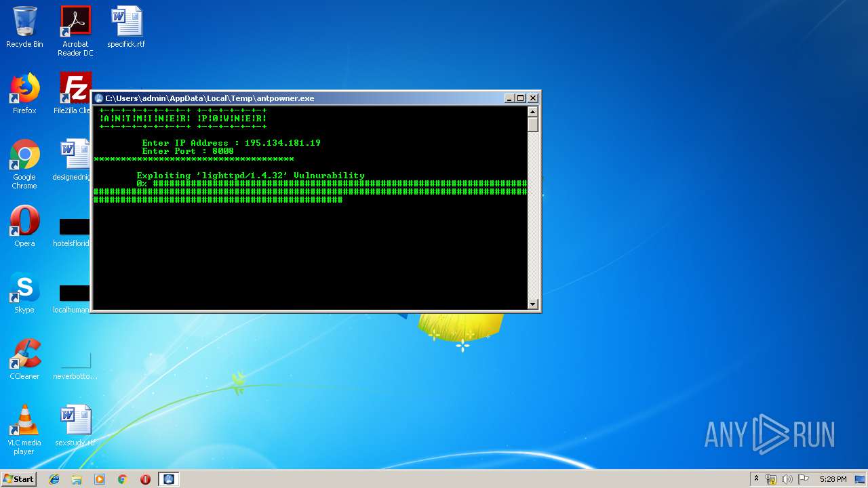Open the sexstudy.rtf document icon
Viewport: 868px width, 488px height.
tap(75, 426)
